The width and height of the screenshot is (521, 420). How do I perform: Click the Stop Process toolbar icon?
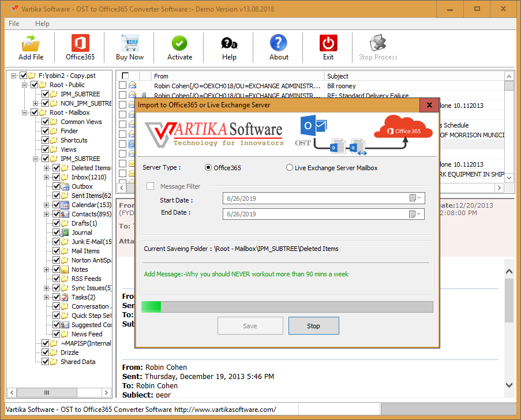tap(378, 43)
